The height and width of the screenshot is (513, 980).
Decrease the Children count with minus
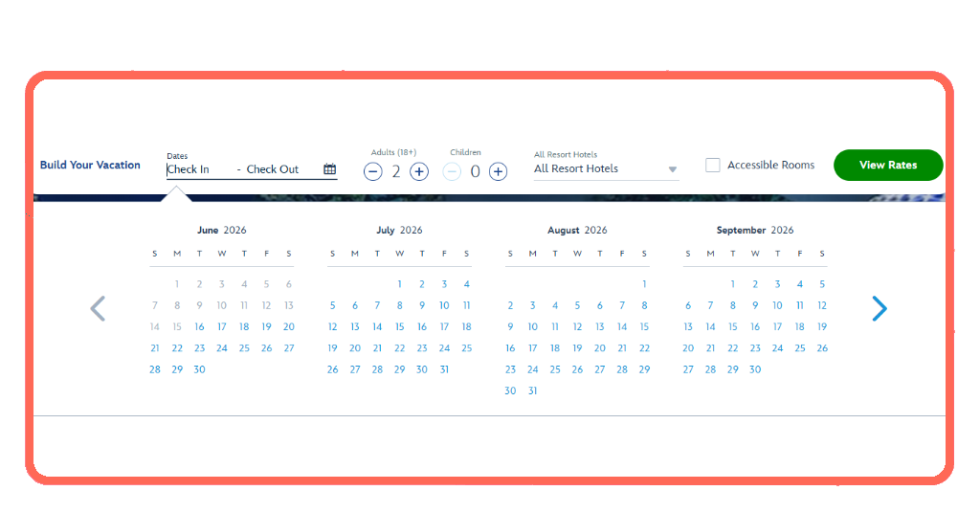point(452,171)
